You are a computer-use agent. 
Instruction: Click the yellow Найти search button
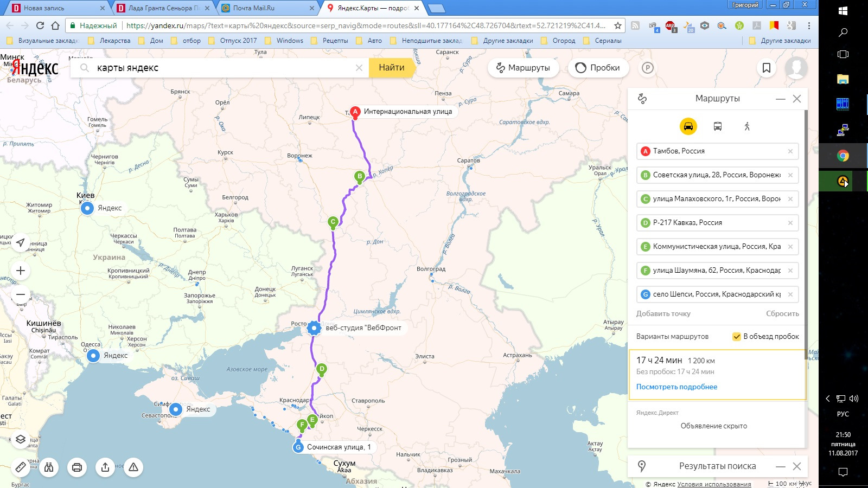pyautogui.click(x=392, y=68)
